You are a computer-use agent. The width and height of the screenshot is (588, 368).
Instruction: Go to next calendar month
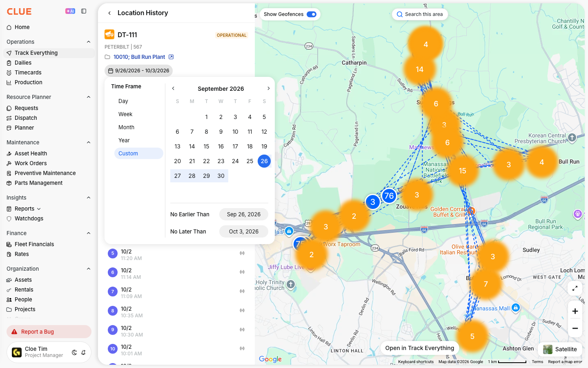[268, 88]
